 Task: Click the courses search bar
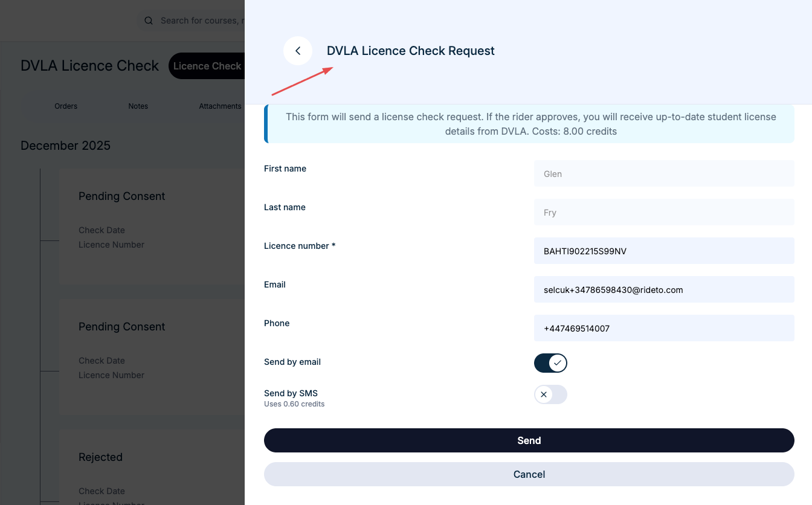(x=199, y=21)
